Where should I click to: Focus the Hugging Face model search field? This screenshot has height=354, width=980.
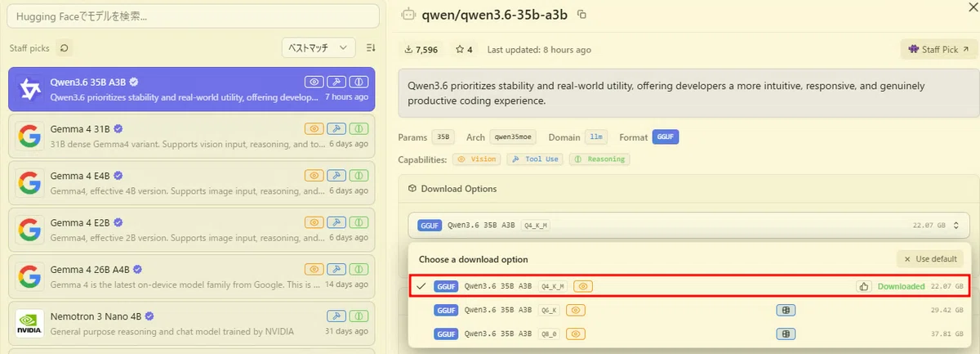pyautogui.click(x=194, y=16)
